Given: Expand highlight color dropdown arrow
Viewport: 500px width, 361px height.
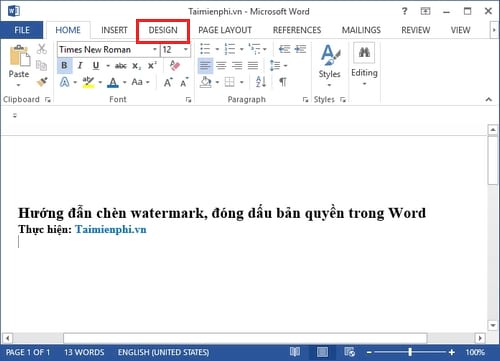Looking at the screenshot, I should coord(100,82).
